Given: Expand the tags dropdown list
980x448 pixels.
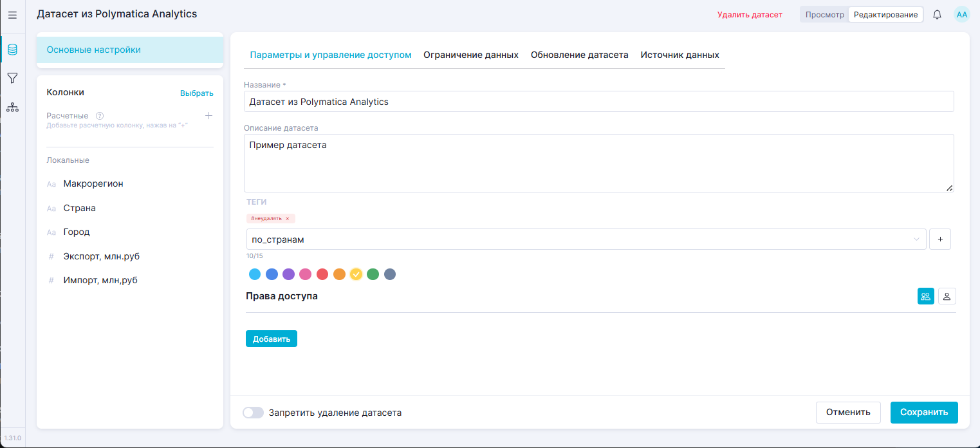Looking at the screenshot, I should (x=916, y=239).
